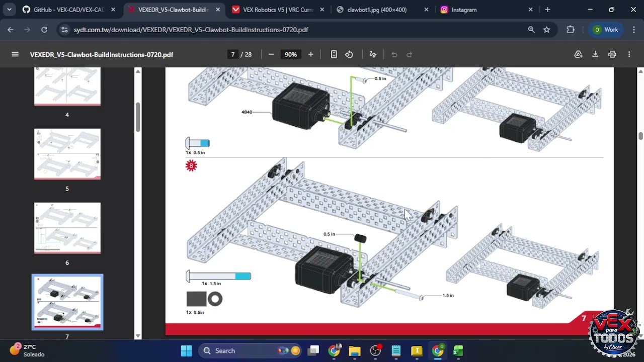Click the Fit to page icon
This screenshot has width=644, height=362.
pyautogui.click(x=334, y=54)
